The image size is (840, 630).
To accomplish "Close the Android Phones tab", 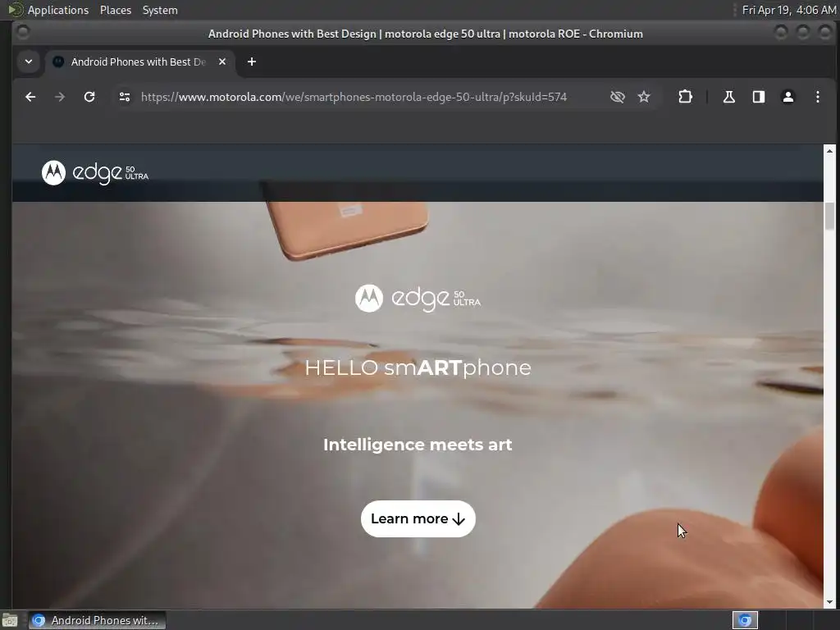I will coord(222,62).
